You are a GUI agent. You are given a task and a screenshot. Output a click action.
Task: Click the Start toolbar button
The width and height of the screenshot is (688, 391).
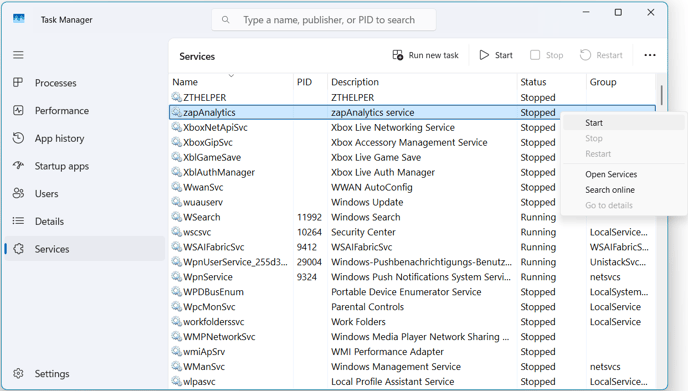pyautogui.click(x=496, y=55)
